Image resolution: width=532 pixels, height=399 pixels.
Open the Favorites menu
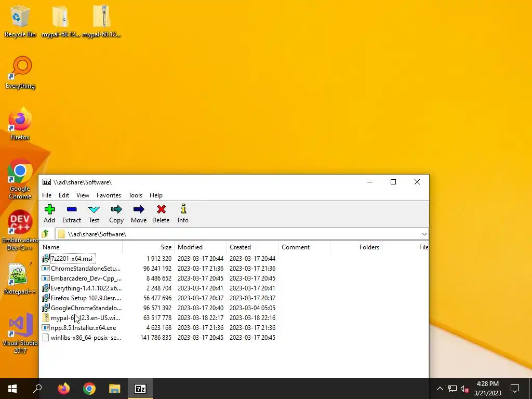tap(109, 195)
